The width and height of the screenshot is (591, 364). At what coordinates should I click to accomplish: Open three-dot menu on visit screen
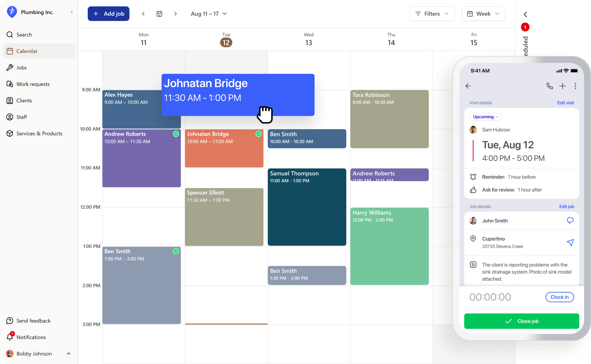[x=575, y=86]
